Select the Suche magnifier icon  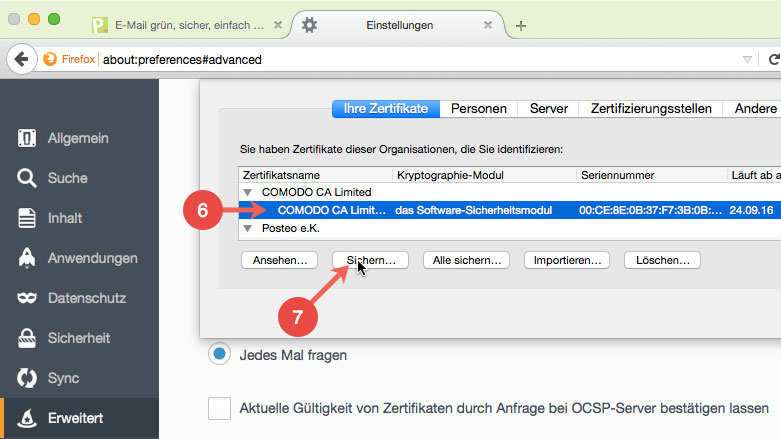27,178
